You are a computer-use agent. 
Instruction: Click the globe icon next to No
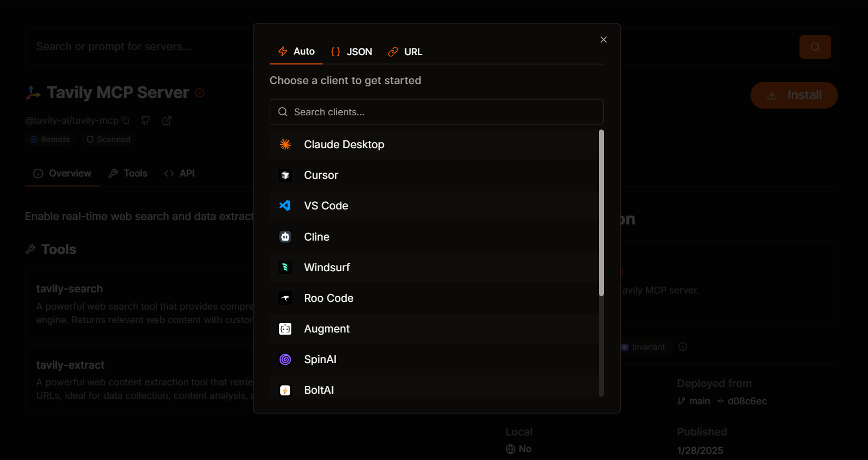click(510, 449)
